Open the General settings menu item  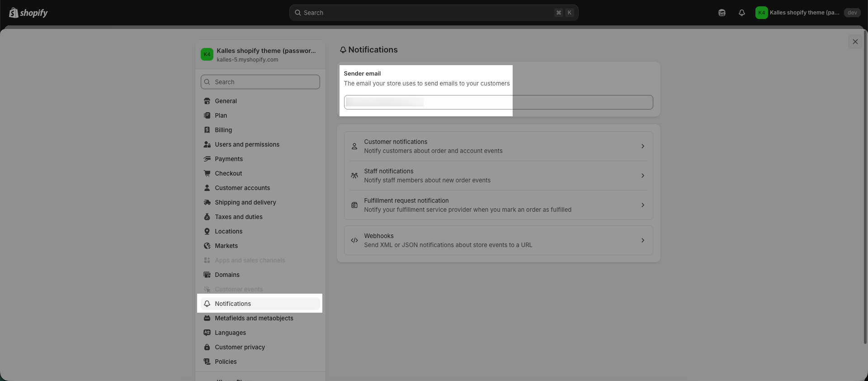coord(226,101)
